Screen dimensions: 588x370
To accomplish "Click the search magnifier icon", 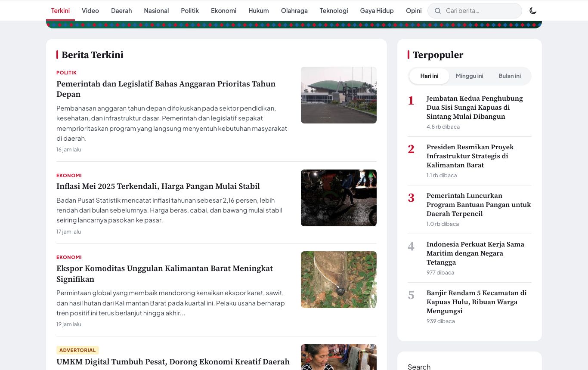I will coord(438,11).
